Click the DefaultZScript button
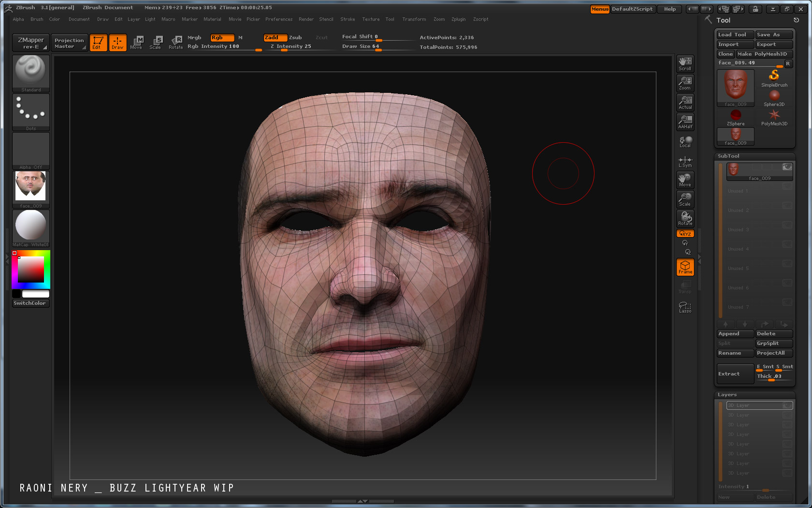The width and height of the screenshot is (812, 508). coord(632,9)
